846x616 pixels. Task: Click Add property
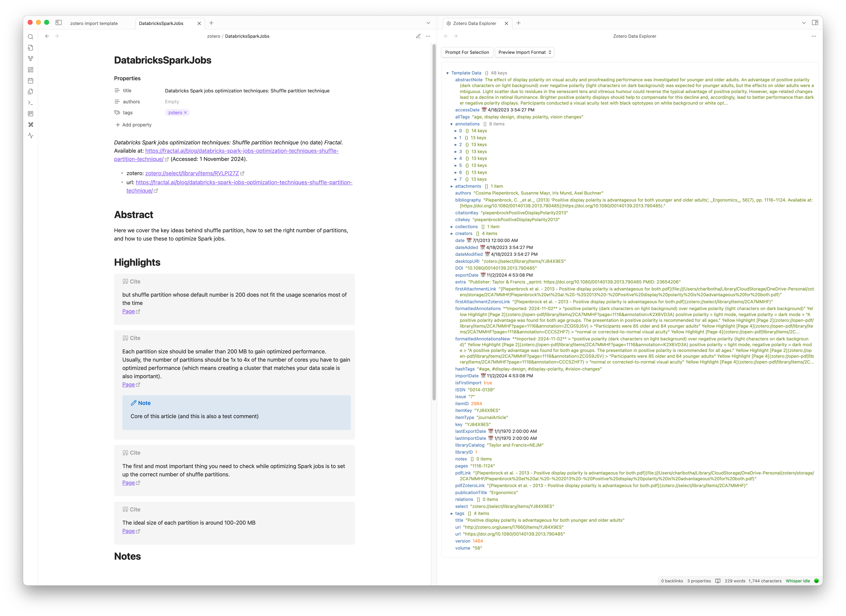134,125
